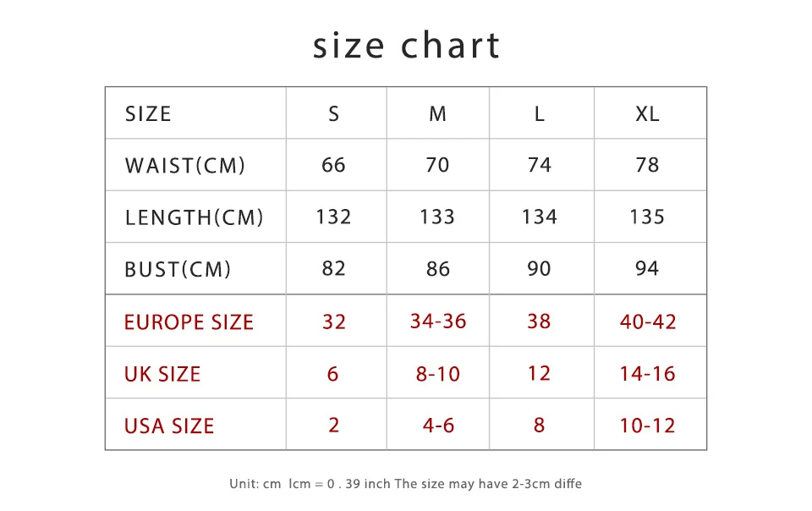The height and width of the screenshot is (511, 812).
Task: Click the unit conversion note text
Action: pyautogui.click(x=405, y=484)
